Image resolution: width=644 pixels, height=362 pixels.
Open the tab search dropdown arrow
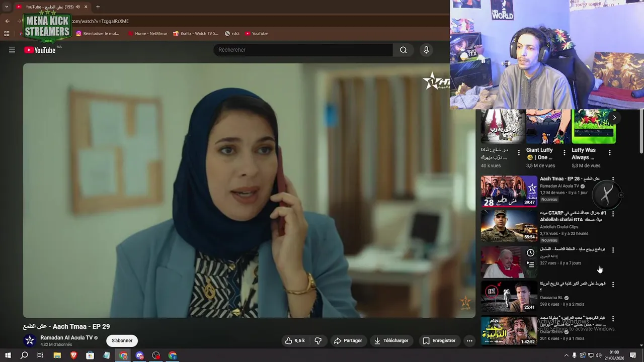point(7,7)
